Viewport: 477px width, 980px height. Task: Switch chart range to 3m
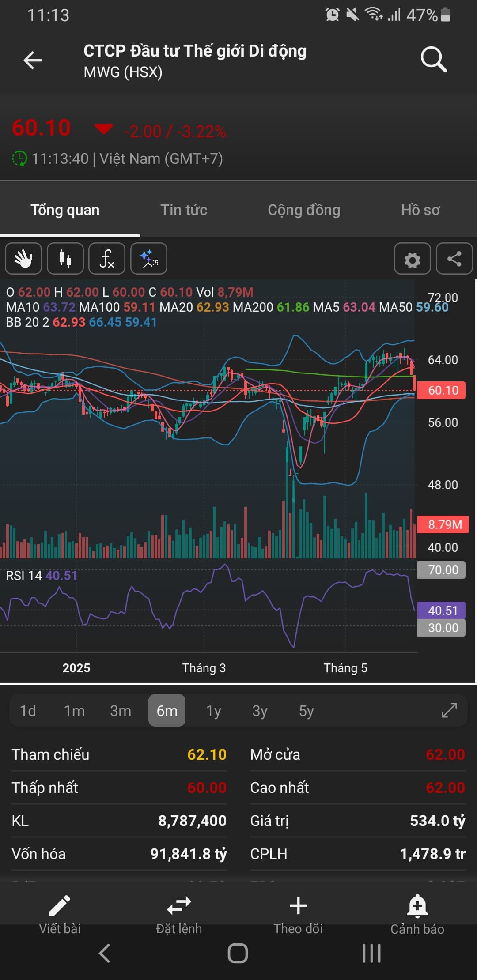tap(121, 711)
